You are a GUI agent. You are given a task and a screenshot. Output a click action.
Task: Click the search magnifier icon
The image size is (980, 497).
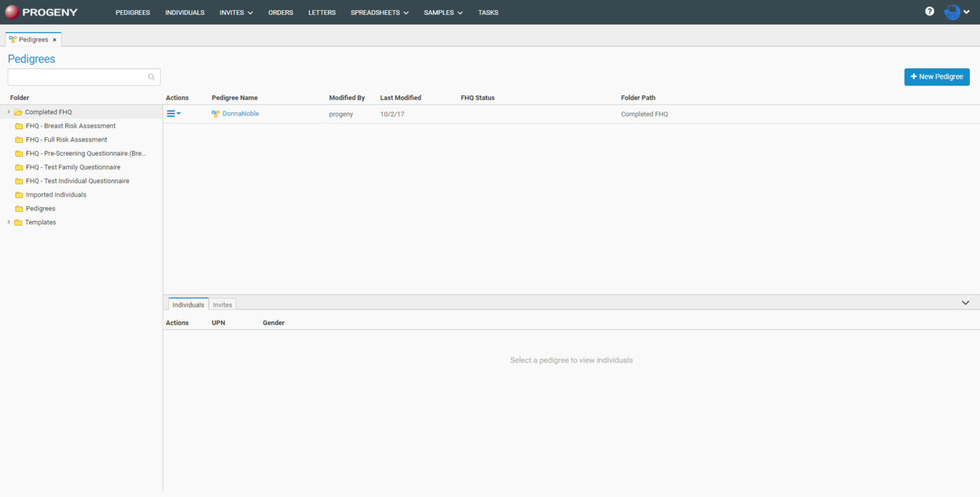tap(151, 77)
